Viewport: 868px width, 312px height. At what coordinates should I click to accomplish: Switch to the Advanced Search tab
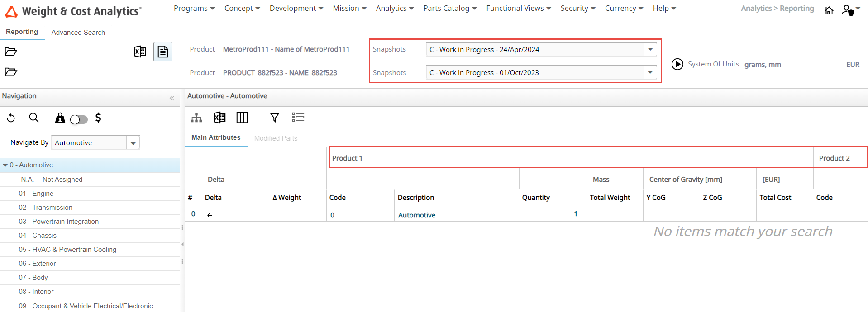(78, 33)
